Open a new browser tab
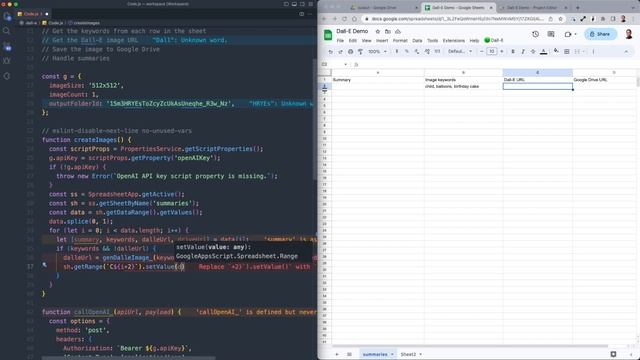This screenshot has height=360, width=640. point(578,8)
